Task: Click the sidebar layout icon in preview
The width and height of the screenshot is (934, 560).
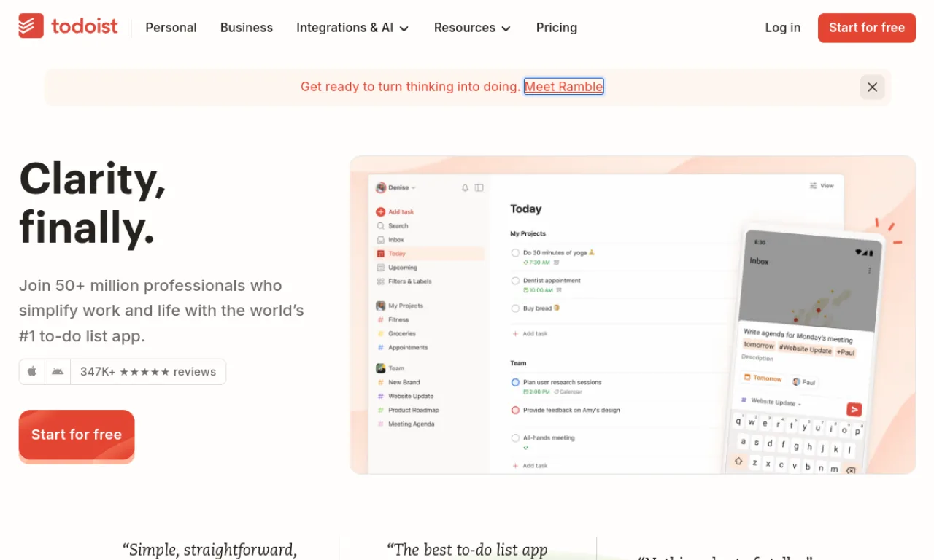Action: 479,187
